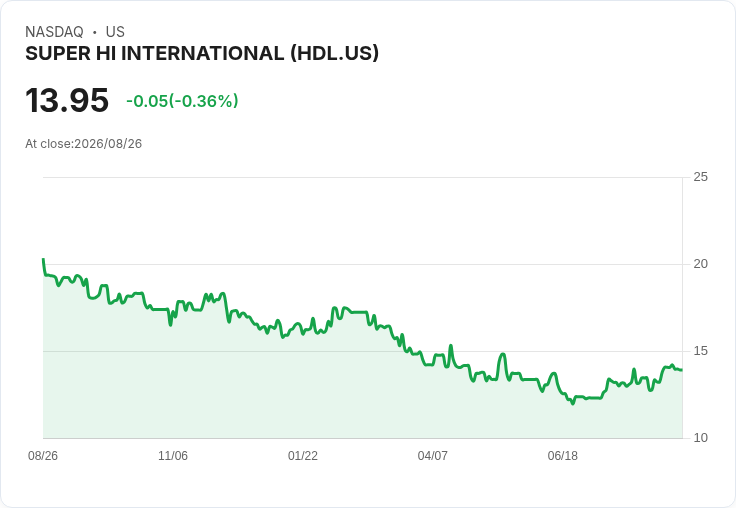Viewport: 736px width, 508px height.
Task: Click the price spike just above 15 after 04/07
Action: pyautogui.click(x=451, y=346)
